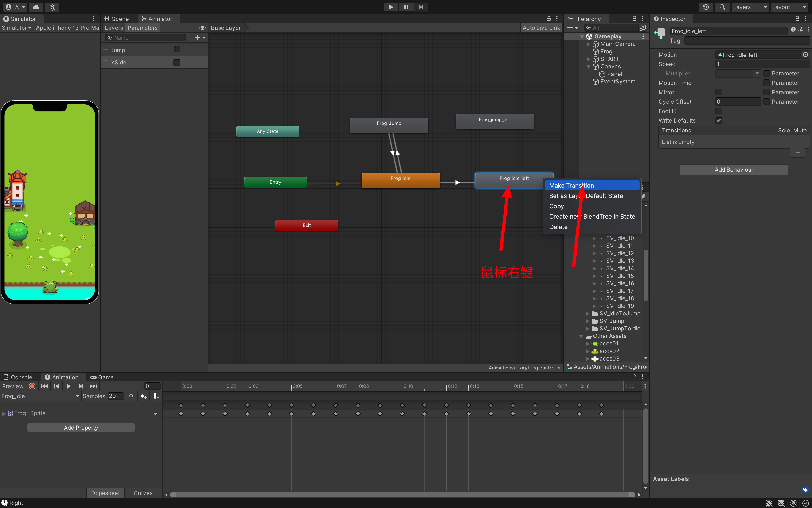Enable the Multiplier Parameter checkbox

coord(767,73)
